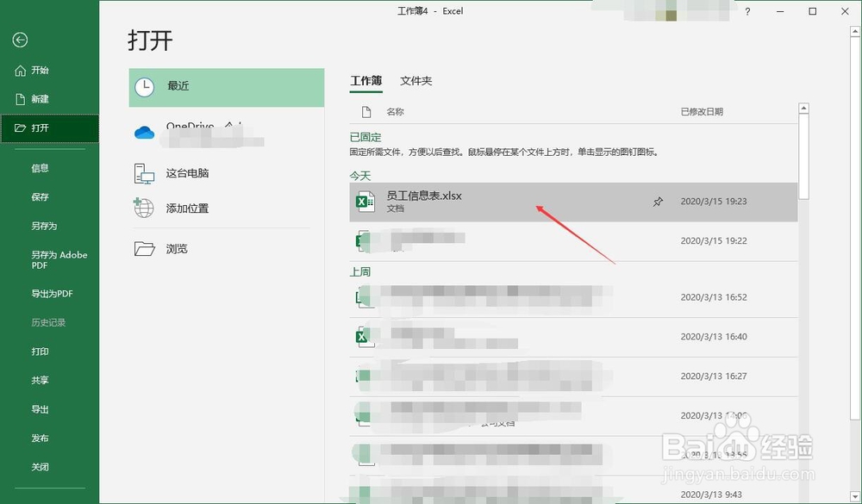Click the 已修改日期 column header
Screen dimensions: 862x504
tap(702, 112)
